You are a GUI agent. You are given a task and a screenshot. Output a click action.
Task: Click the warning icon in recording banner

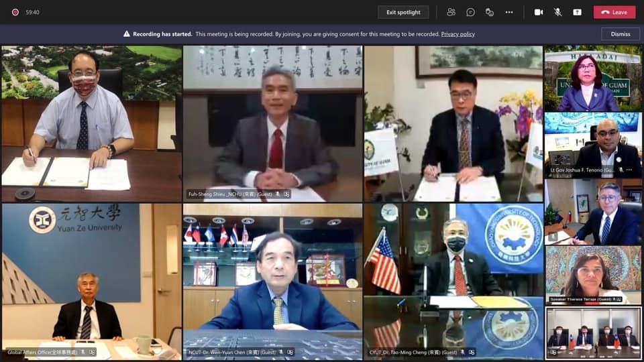126,34
